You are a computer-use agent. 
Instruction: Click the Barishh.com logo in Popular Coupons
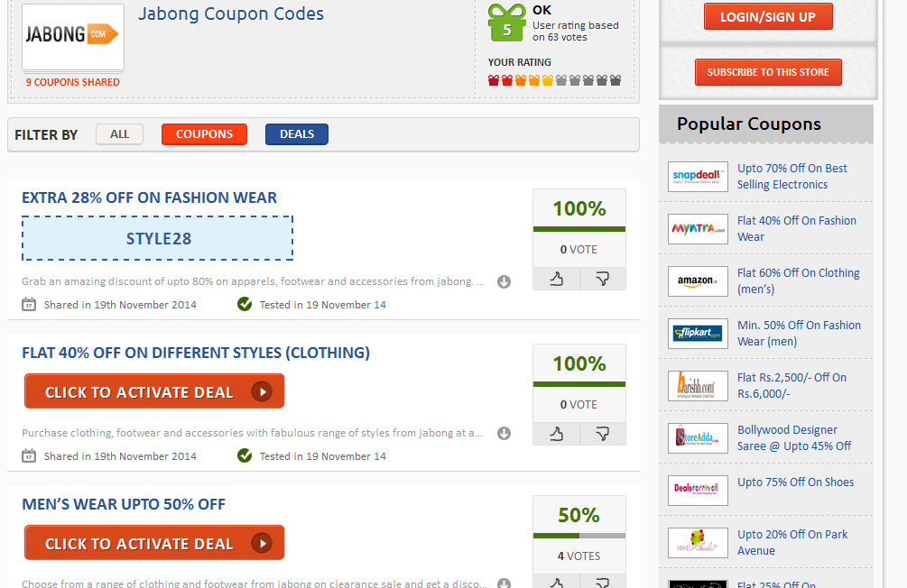698,386
